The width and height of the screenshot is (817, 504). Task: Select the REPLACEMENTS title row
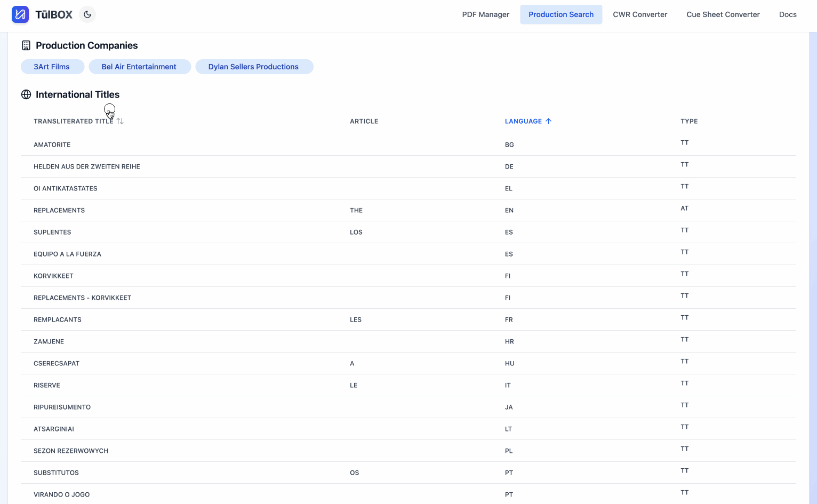[213, 210]
